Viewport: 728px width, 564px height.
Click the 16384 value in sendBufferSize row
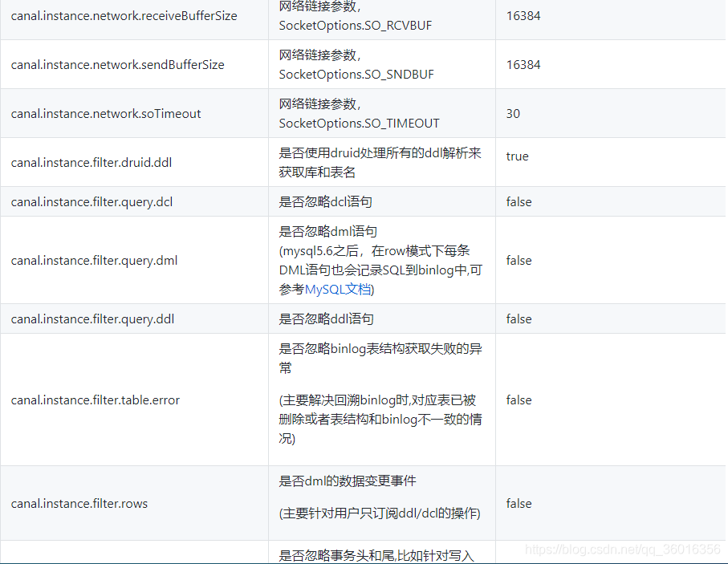523,65
